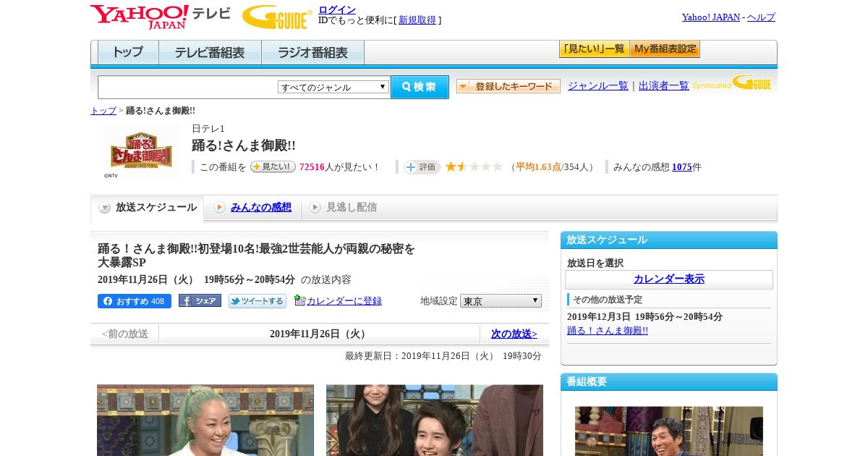Click the calendar icon beside カレンダーに登録
This screenshot has width=868, height=456.
pos(299,300)
